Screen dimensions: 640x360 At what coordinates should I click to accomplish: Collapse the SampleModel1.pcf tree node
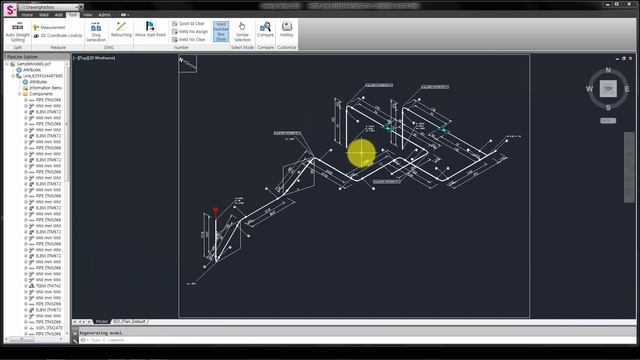(7, 64)
